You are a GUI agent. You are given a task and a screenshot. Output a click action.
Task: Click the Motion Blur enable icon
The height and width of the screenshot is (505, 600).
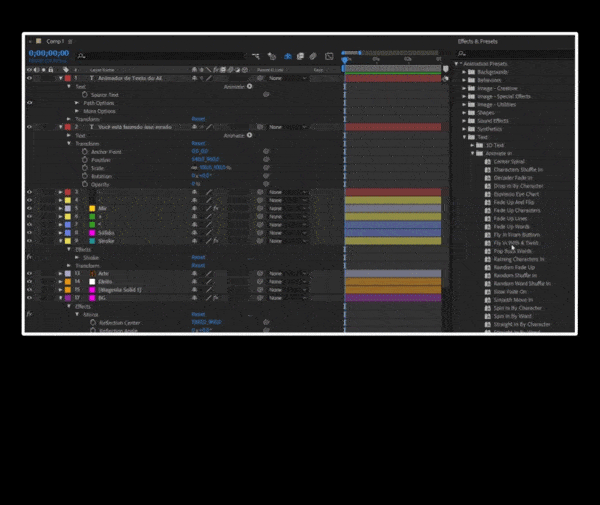[313, 56]
